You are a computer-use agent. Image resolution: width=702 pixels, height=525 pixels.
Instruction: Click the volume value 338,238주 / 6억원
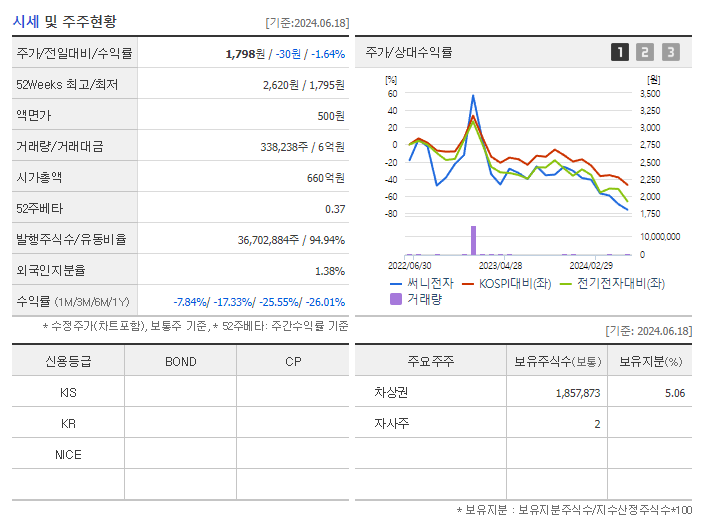pos(303,147)
